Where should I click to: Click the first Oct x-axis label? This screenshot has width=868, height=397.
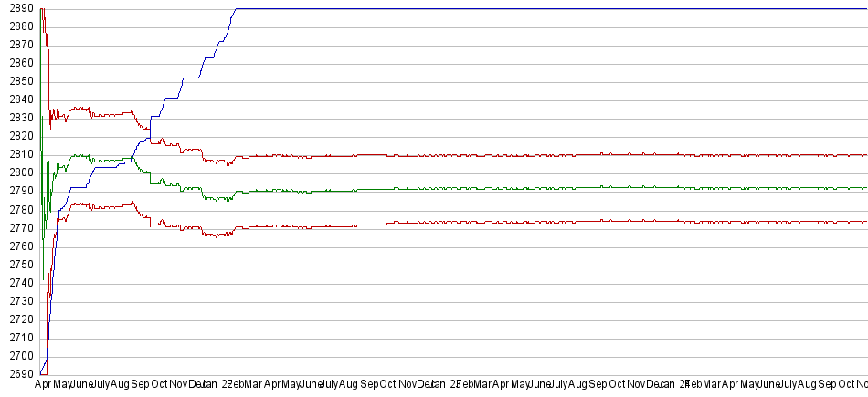[159, 385]
